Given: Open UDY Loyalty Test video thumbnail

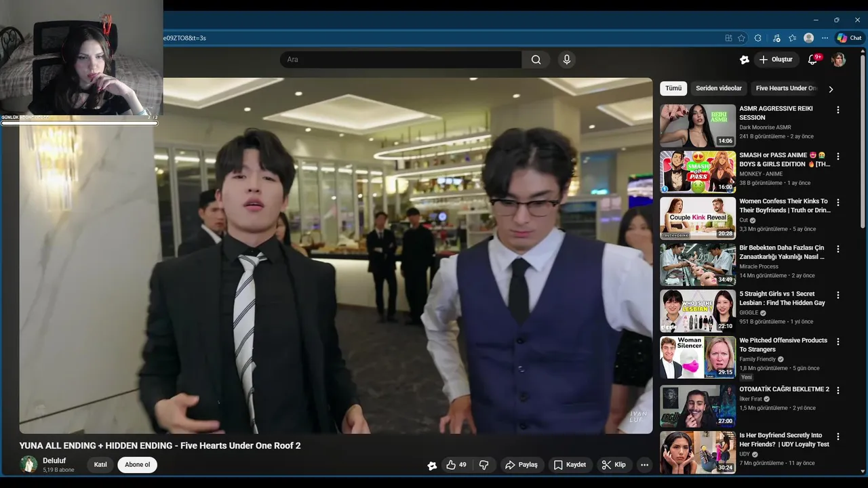Looking at the screenshot, I should (698, 452).
